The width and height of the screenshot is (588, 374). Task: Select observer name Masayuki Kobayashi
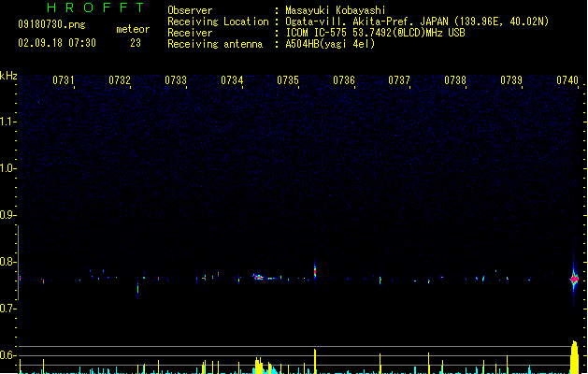click(336, 10)
